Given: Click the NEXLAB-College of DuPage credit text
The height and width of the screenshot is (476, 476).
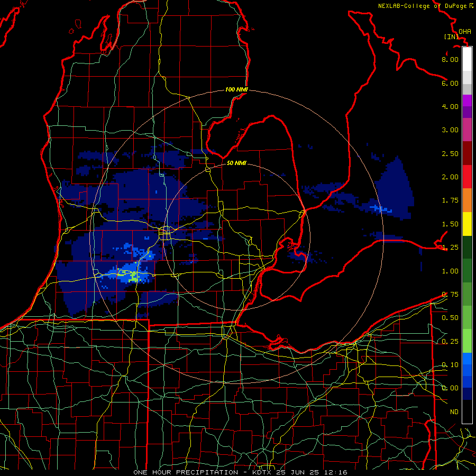Looking at the screenshot, I should tap(423, 6).
